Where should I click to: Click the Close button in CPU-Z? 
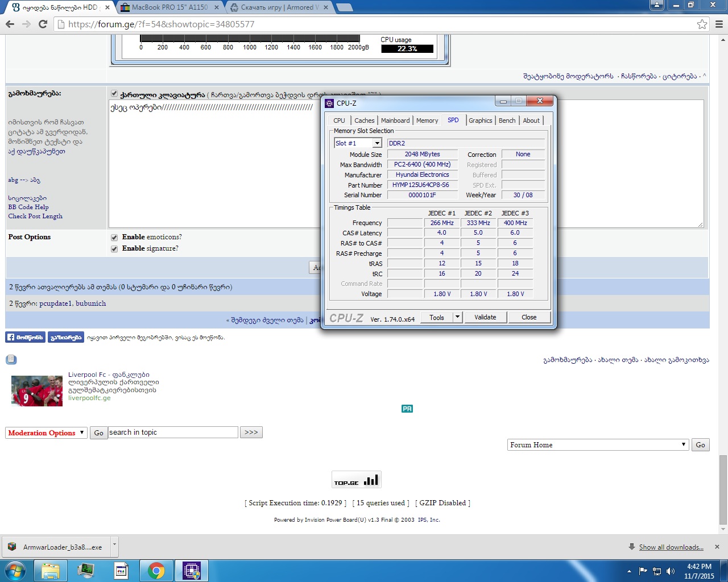tap(529, 317)
